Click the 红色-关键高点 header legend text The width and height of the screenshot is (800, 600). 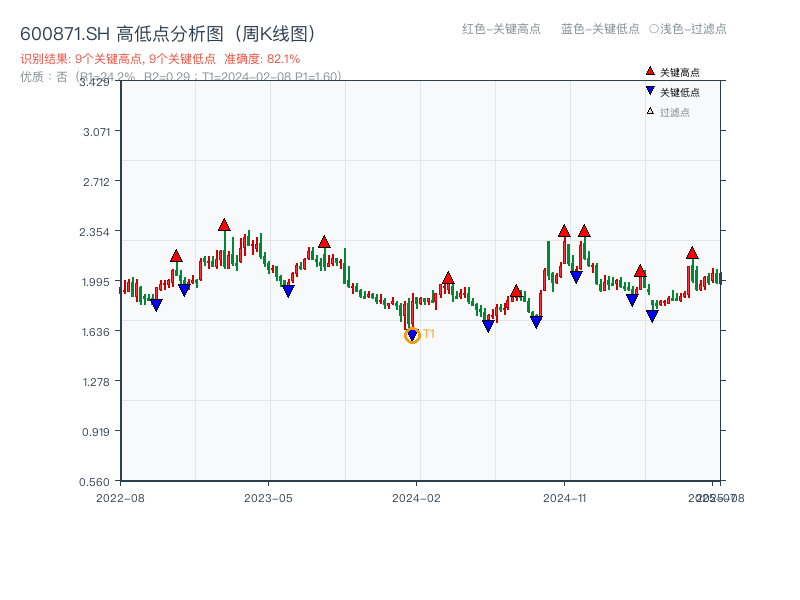pos(501,29)
